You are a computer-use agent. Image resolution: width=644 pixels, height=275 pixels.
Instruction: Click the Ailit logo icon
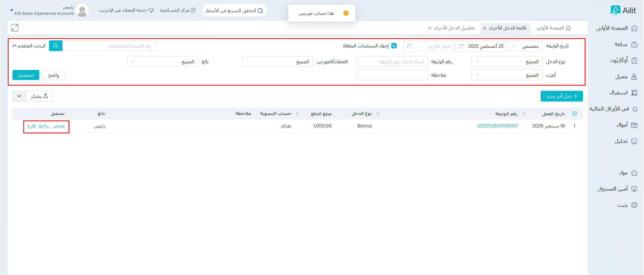point(615,10)
